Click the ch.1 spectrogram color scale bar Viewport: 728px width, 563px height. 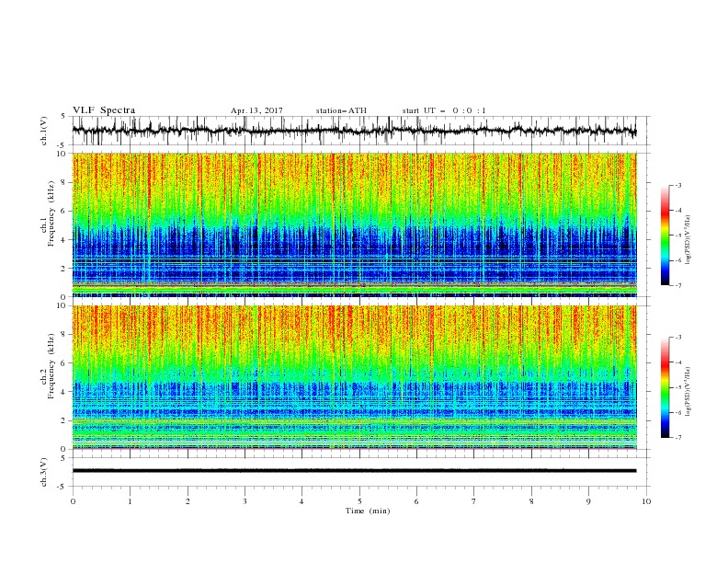tap(665, 236)
